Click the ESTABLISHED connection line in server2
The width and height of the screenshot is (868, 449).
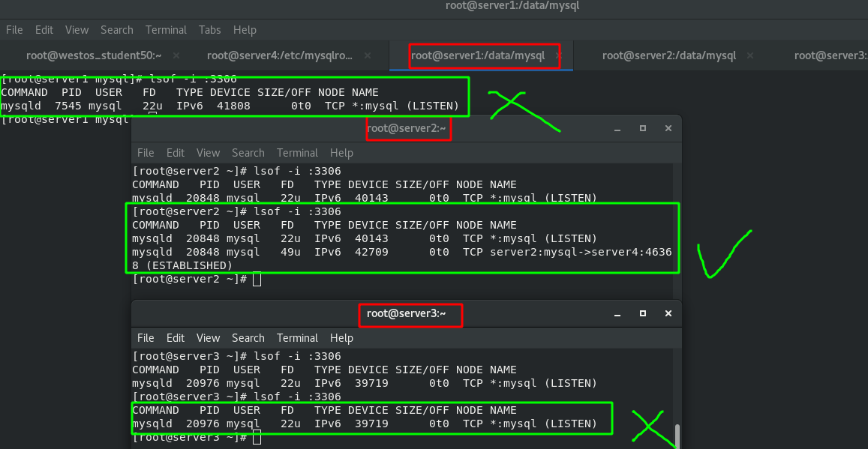click(402, 259)
